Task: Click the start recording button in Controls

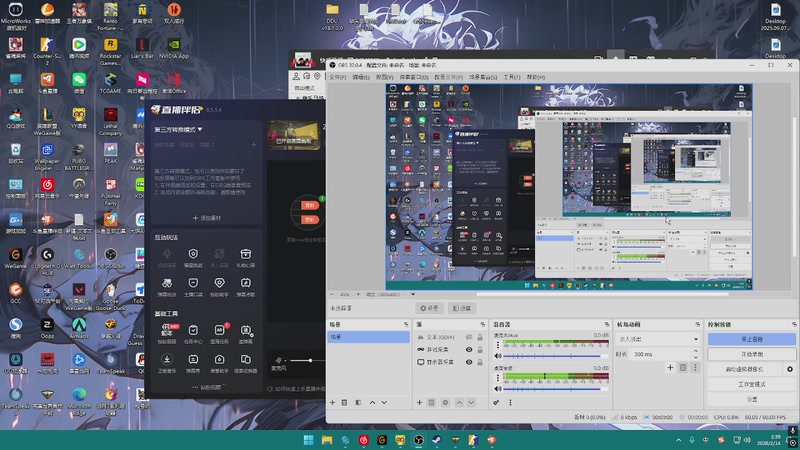Action: pos(752,354)
